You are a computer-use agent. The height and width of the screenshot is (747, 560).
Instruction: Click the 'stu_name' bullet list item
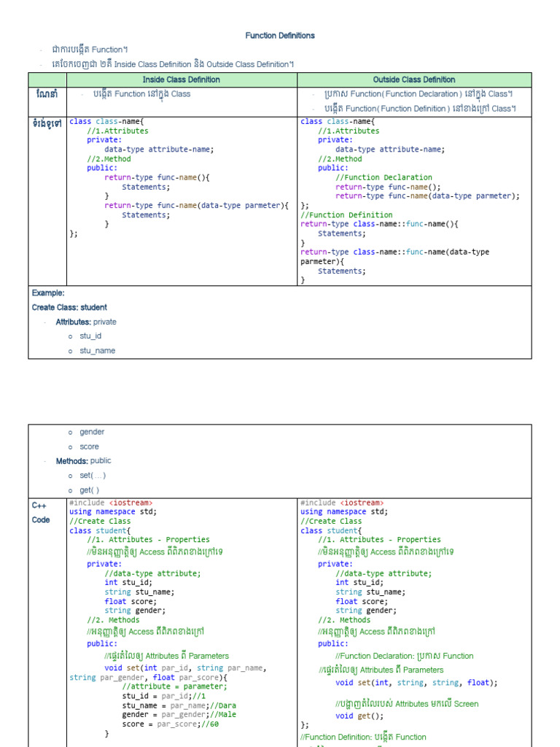pos(97,351)
